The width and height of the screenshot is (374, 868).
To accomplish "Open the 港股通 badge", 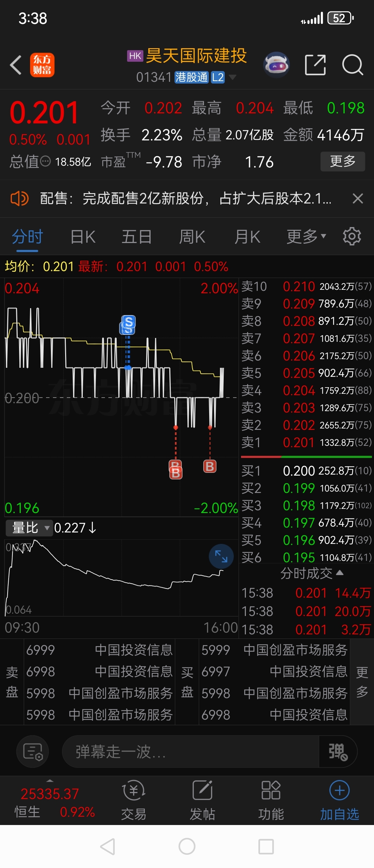I will point(191,77).
